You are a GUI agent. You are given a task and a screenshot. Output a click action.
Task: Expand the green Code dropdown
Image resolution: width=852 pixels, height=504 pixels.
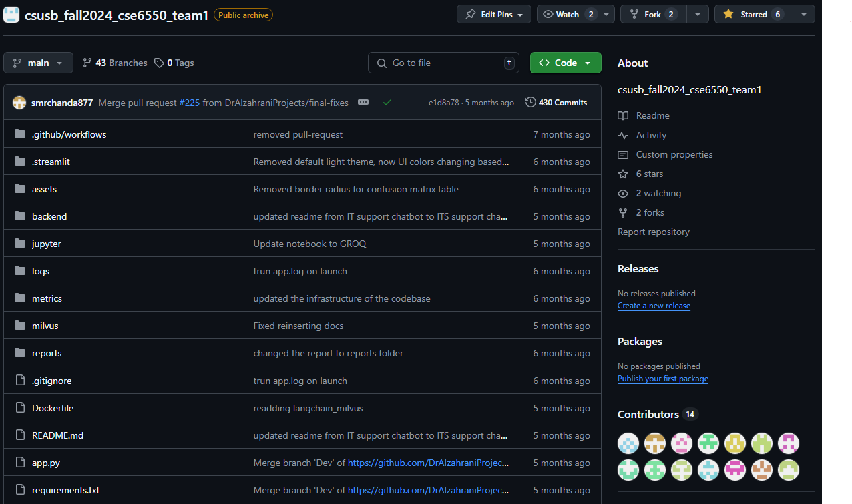566,63
